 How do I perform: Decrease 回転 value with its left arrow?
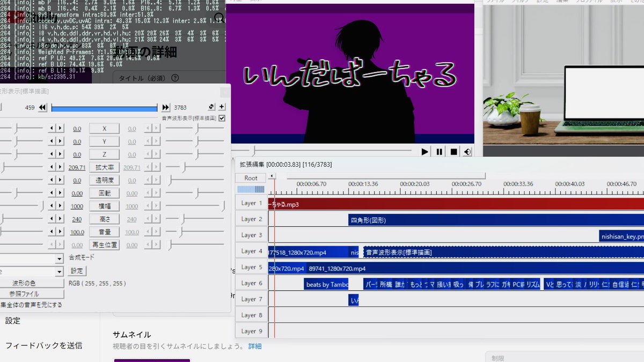click(x=52, y=193)
